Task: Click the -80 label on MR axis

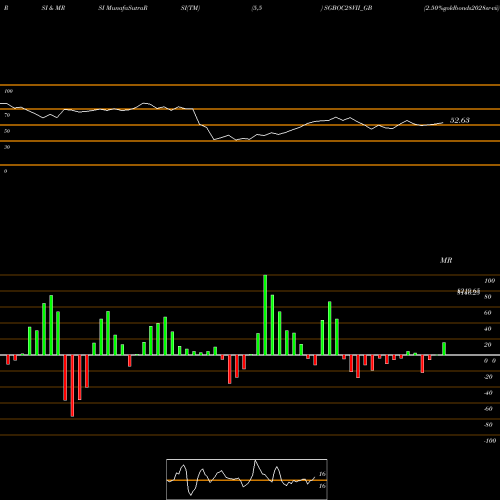Action: [x=488, y=425]
